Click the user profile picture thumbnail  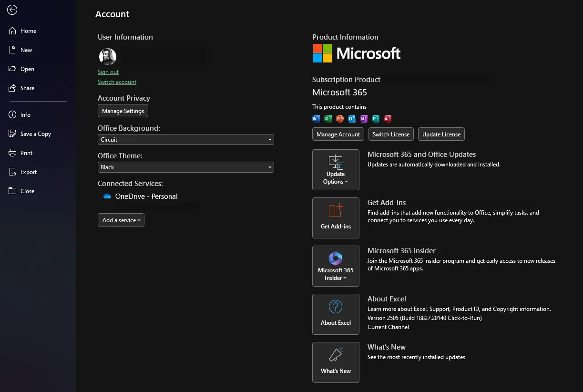pos(108,56)
